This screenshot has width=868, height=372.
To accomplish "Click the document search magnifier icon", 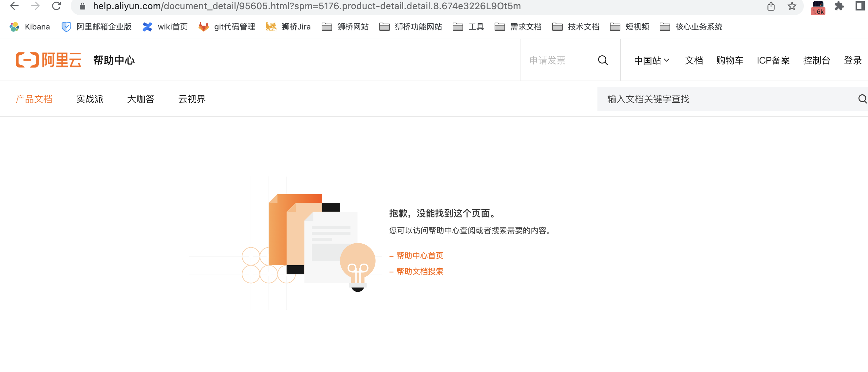I will (863, 99).
